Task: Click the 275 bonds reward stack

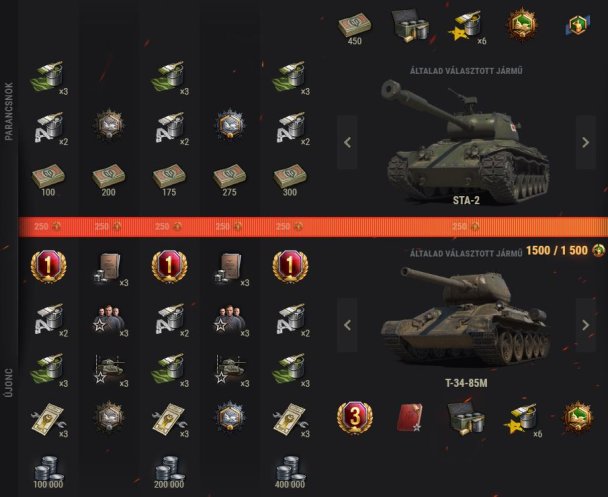Action: point(229,180)
